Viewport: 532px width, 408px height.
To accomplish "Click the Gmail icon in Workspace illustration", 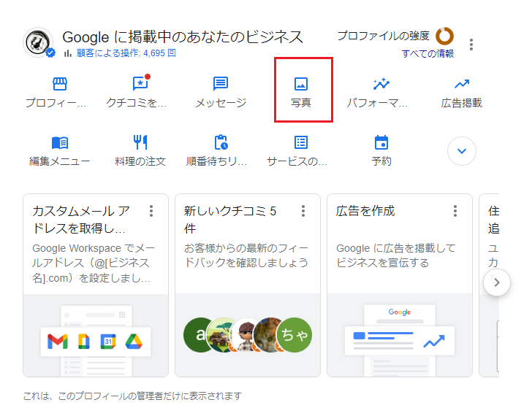I will point(57,342).
